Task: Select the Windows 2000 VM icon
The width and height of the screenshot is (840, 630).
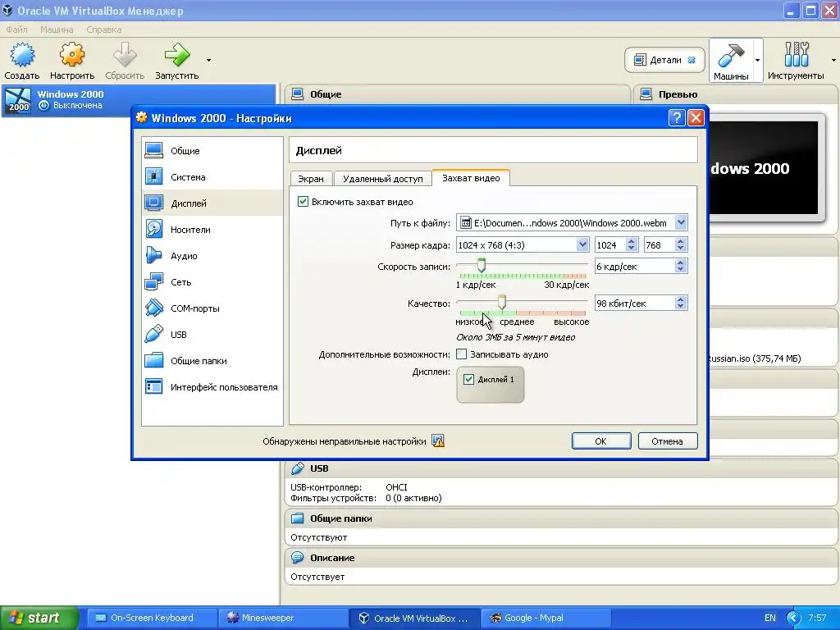Action: point(18,99)
